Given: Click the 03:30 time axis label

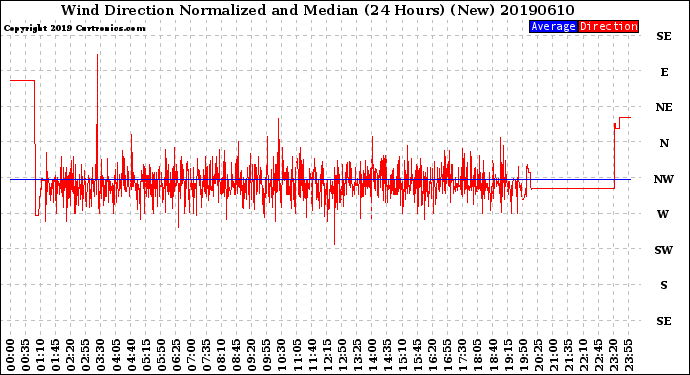Looking at the screenshot, I should pyautogui.click(x=101, y=355).
